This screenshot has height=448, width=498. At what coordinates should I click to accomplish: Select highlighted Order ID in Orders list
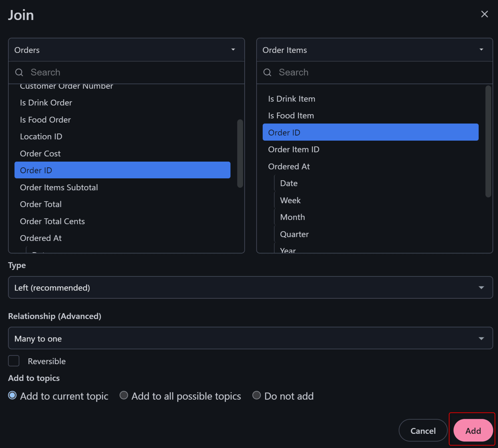[122, 170]
